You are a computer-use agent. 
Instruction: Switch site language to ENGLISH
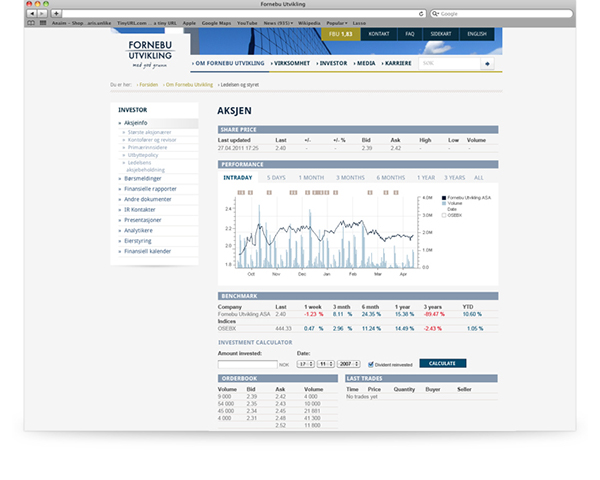pyautogui.click(x=477, y=34)
